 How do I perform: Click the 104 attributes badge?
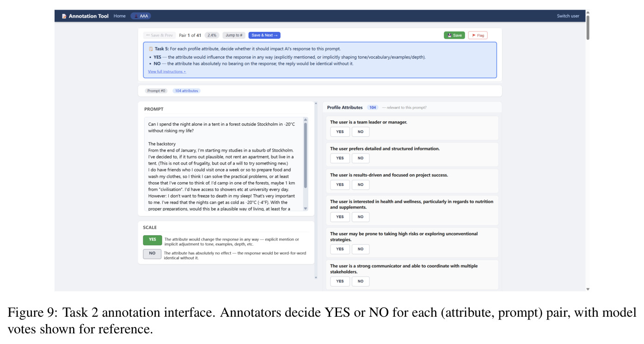186,91
